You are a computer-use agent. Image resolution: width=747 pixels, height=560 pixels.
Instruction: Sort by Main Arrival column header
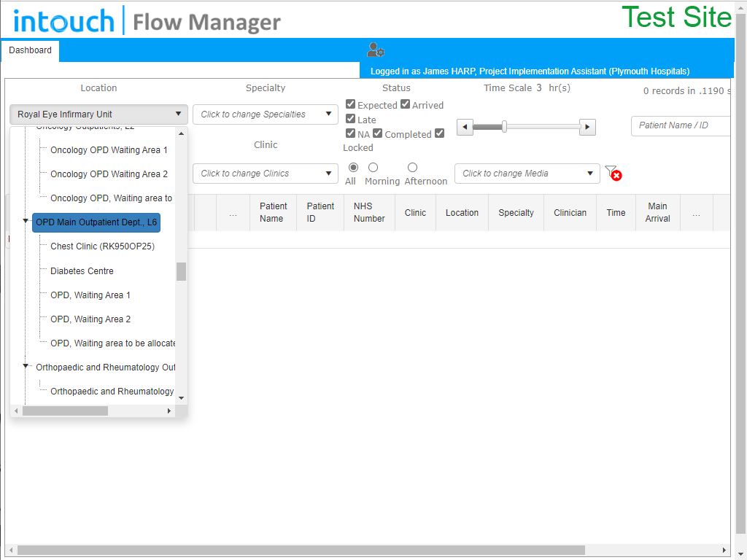pyautogui.click(x=657, y=212)
